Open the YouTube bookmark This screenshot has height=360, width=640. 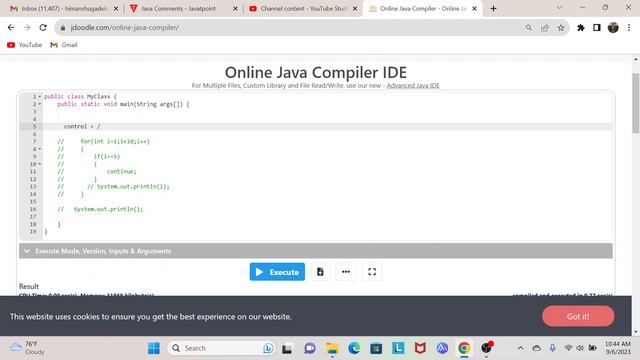[24, 45]
